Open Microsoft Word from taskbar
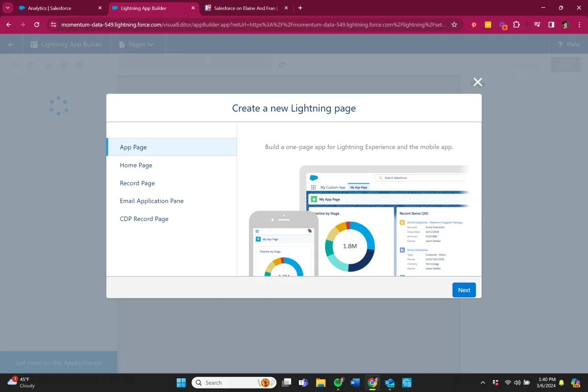 pyautogui.click(x=355, y=383)
